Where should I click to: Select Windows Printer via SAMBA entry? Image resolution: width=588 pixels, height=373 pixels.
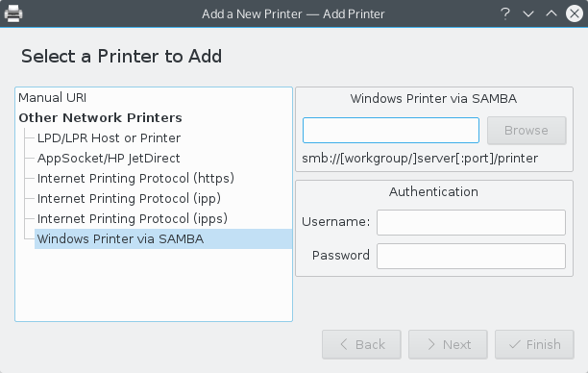[163, 239]
